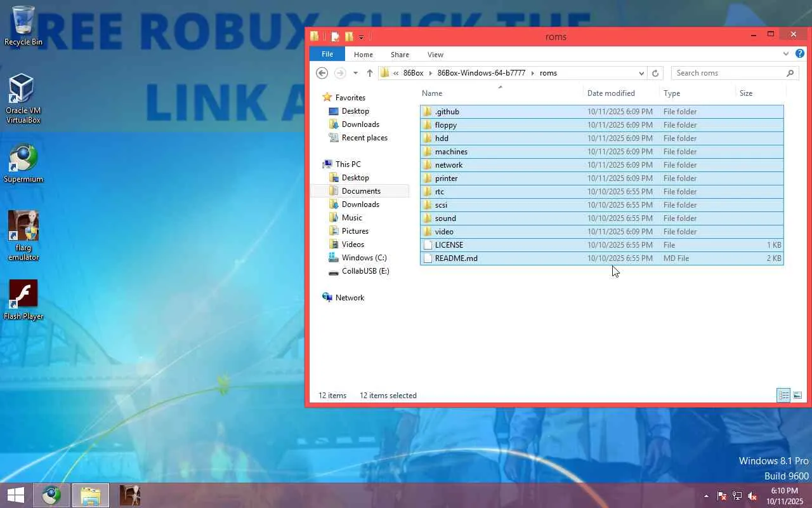Open the taskbar clock and date
The image size is (812, 508).
[784, 496]
